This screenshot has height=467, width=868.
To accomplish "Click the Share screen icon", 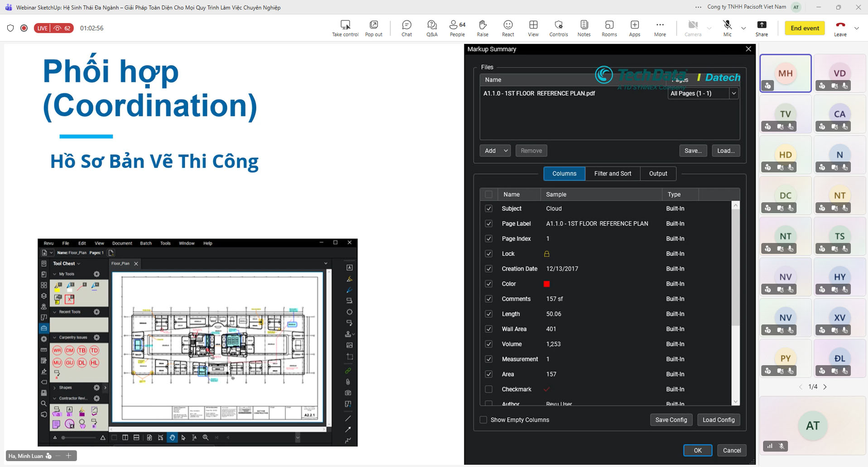I will [762, 28].
